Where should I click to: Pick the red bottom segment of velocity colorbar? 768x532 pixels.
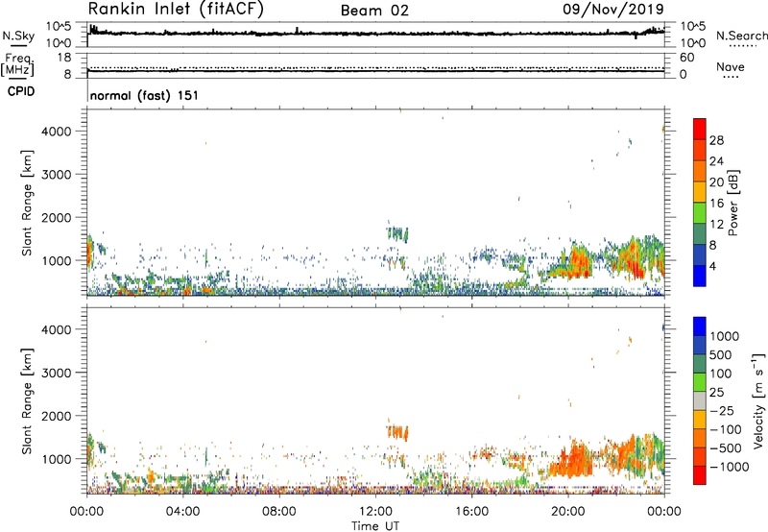click(x=700, y=475)
